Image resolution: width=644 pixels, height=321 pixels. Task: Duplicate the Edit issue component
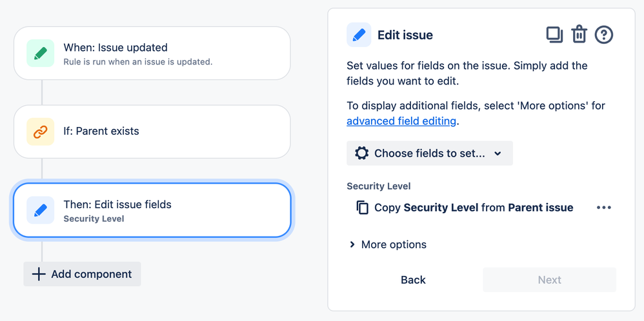(554, 34)
